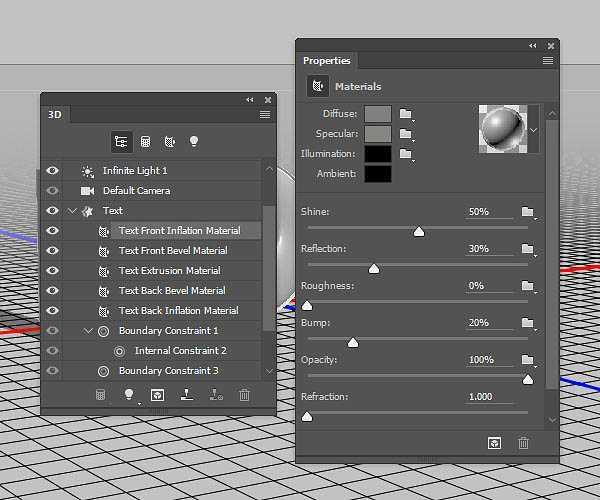Click the 3D list scroll-down arrow
Image resolution: width=600 pixels, height=500 pixels.
(x=269, y=371)
